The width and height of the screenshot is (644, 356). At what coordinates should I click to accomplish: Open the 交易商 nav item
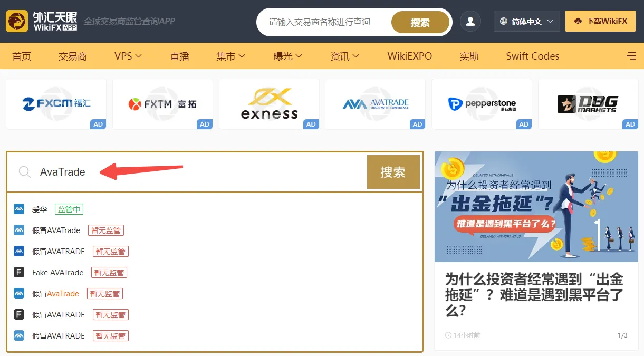click(x=73, y=56)
